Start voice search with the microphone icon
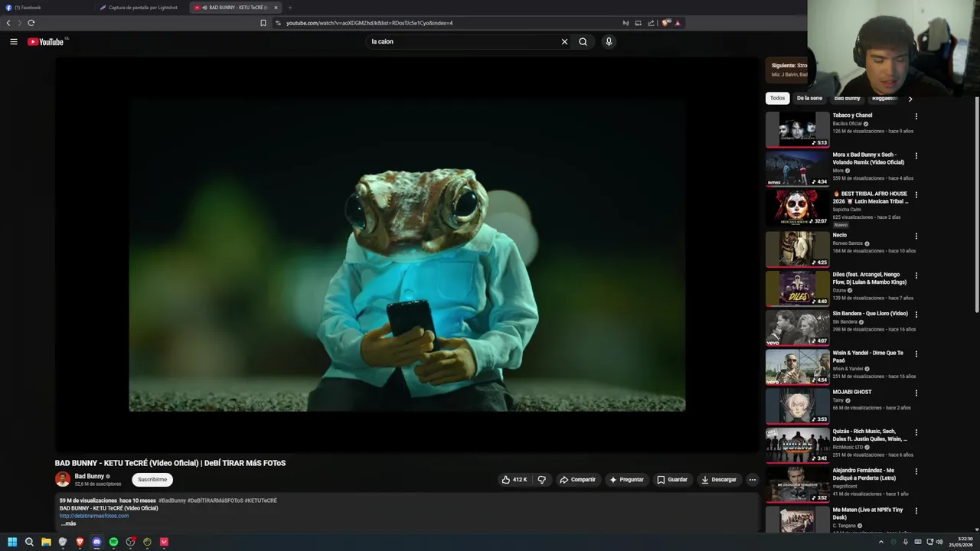The width and height of the screenshot is (980, 551). tap(609, 41)
